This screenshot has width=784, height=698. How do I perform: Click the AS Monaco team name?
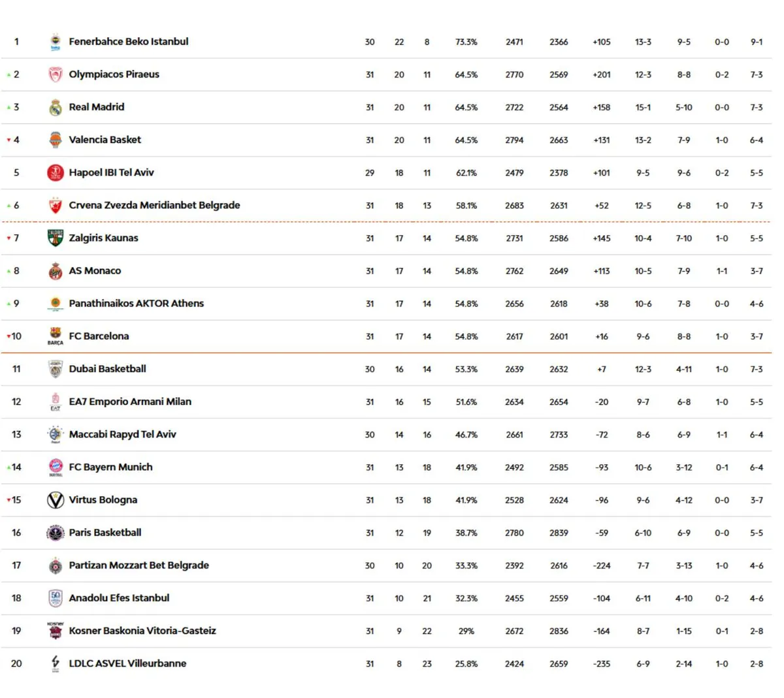tap(95, 270)
